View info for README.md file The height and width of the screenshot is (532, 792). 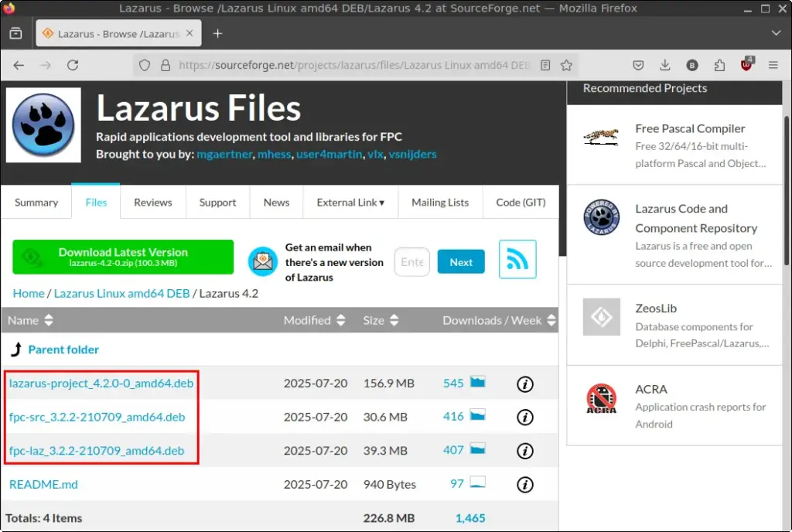click(x=525, y=485)
